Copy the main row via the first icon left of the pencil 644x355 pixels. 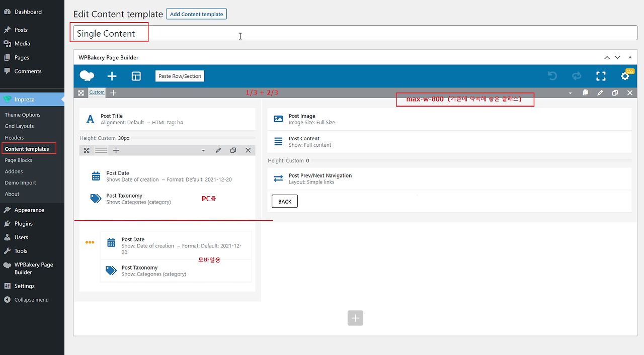tap(585, 93)
